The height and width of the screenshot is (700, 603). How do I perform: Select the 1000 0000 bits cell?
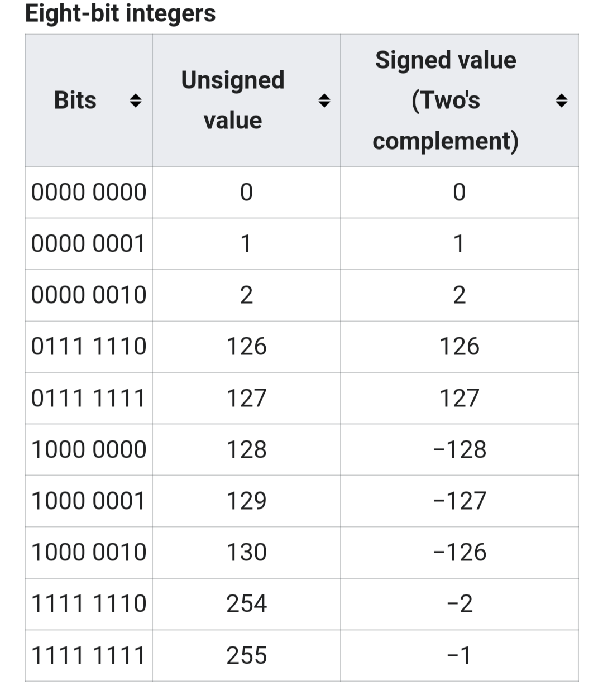pos(89,450)
